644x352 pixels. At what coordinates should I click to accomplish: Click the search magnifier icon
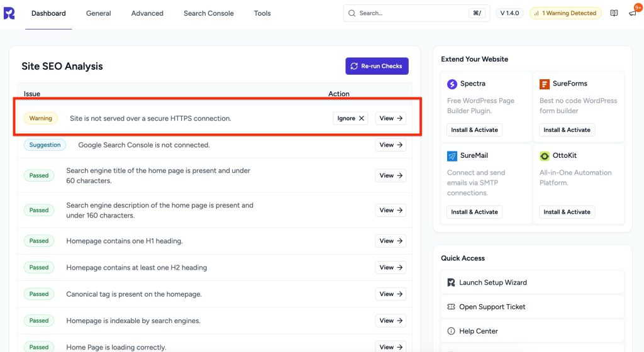(352, 13)
